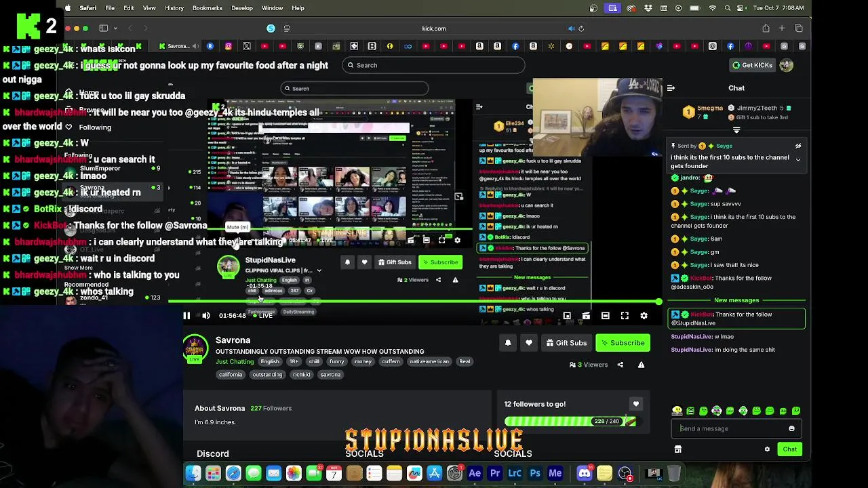Open the Bookmarks menu
868x488 pixels.
208,8
